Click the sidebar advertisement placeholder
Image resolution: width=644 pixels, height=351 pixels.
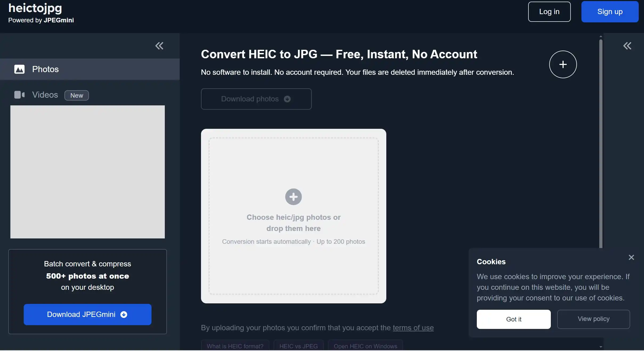(88, 172)
